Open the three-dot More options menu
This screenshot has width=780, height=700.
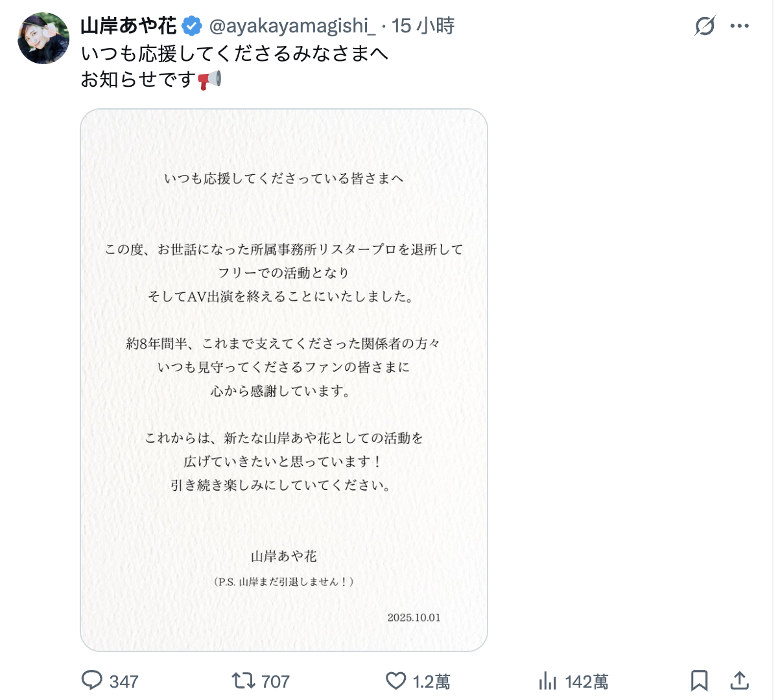click(739, 26)
